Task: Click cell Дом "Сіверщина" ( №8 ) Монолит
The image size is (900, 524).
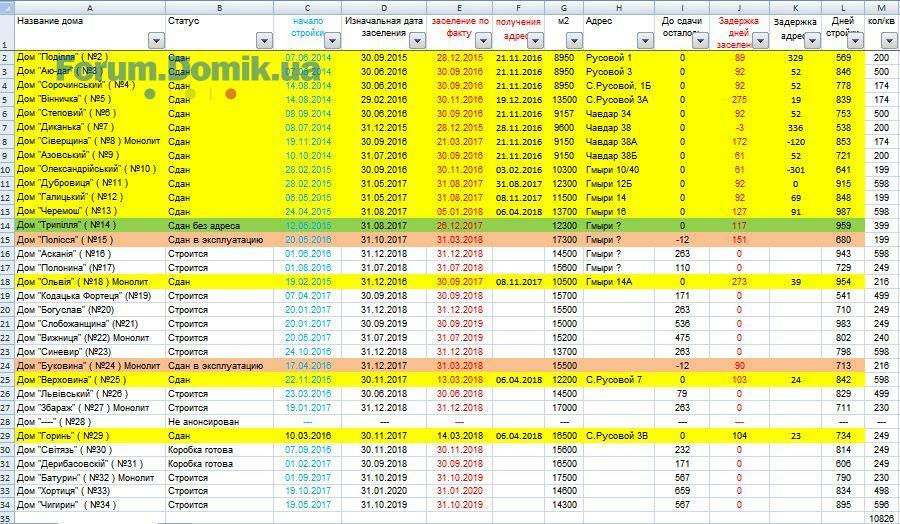Action: pyautogui.click(x=90, y=141)
